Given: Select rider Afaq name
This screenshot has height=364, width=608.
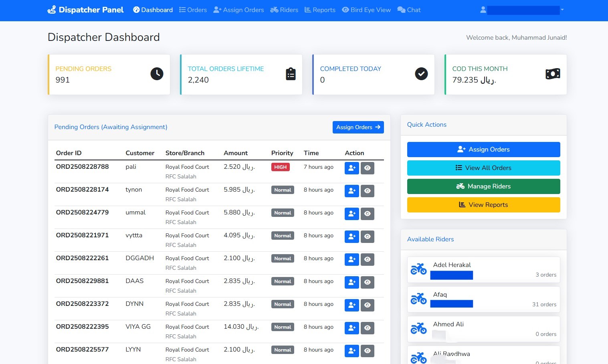Looking at the screenshot, I should [440, 295].
